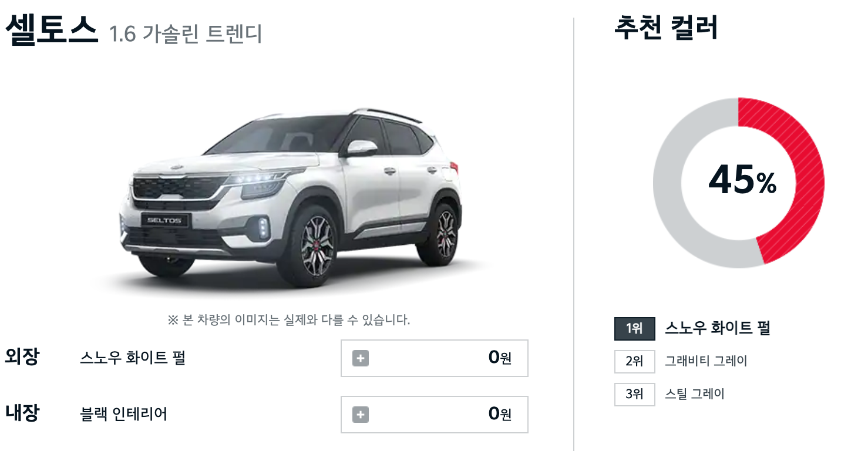Click the 내장 블랙 인테리어 option text
Image resolution: width=868 pixels, height=451 pixels.
pos(123,414)
